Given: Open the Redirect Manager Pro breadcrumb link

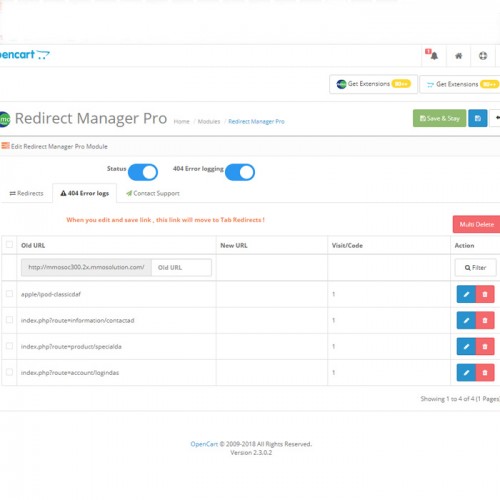Looking at the screenshot, I should [256, 122].
